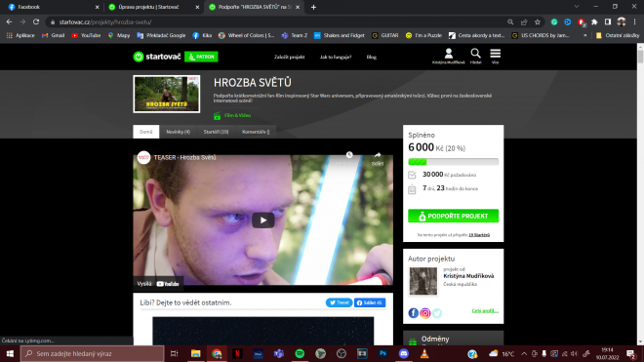Open a new browser tab

313,7
